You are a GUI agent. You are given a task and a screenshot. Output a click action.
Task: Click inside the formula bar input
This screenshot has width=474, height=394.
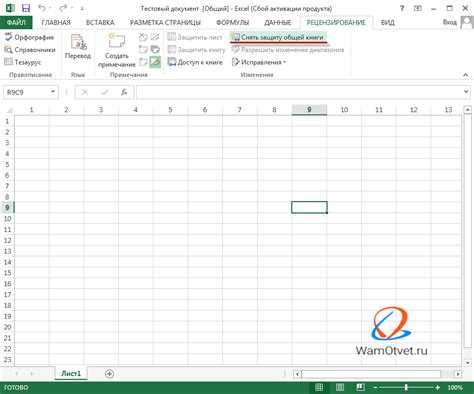point(299,92)
